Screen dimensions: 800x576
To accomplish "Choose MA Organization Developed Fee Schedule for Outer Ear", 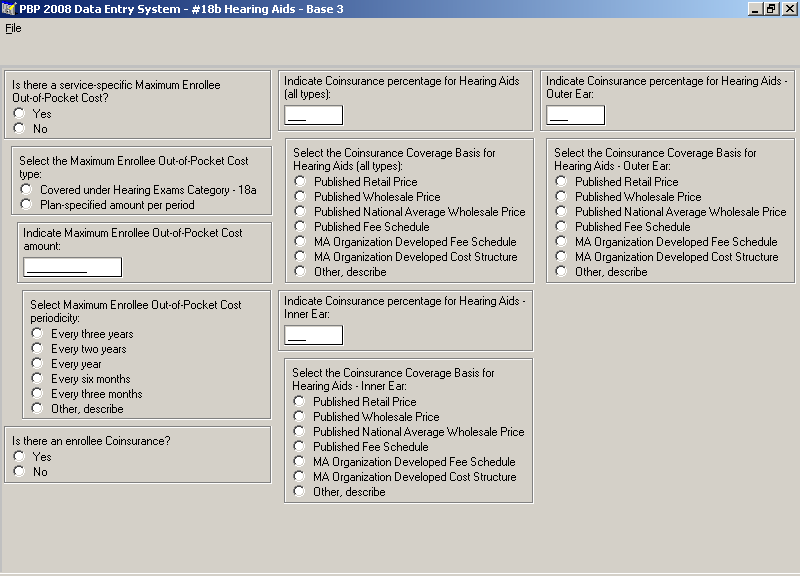I will coord(561,241).
